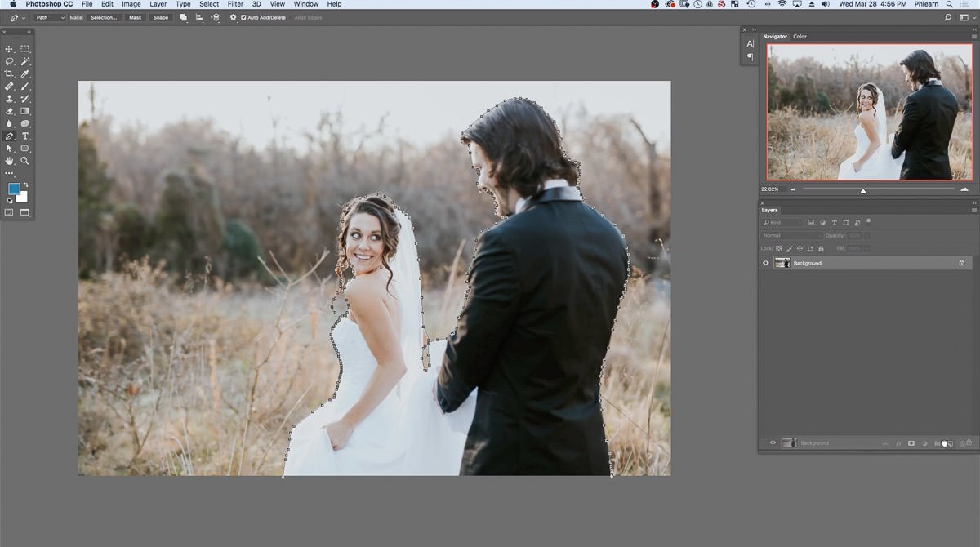980x547 pixels.
Task: Select the History Brush tool
Action: [x=25, y=99]
